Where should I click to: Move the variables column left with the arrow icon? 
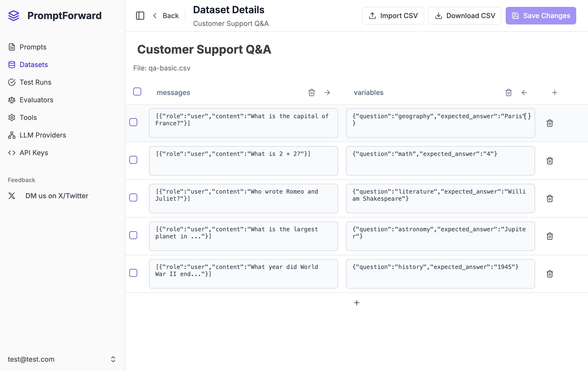point(524,93)
